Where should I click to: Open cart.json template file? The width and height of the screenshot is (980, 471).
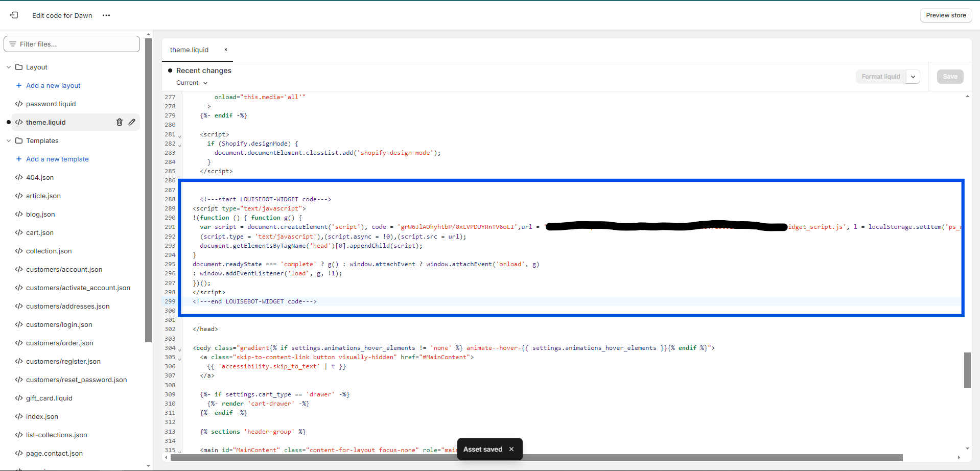(40, 232)
